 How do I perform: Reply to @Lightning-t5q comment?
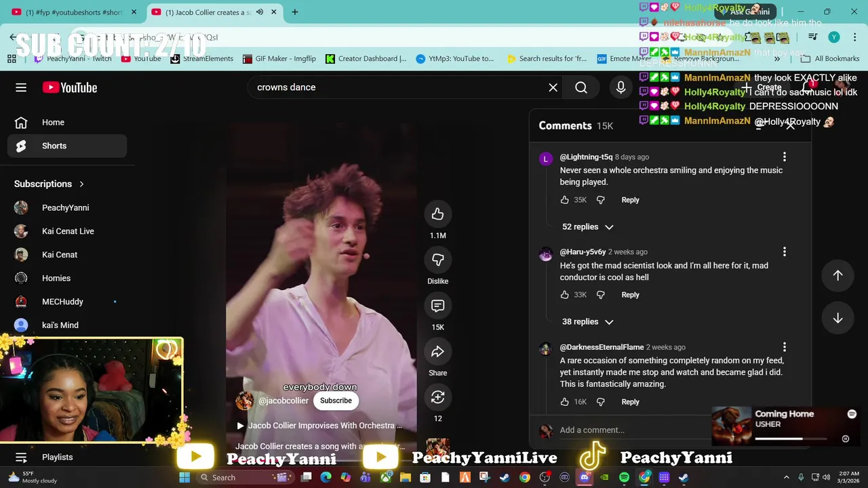[x=630, y=200]
